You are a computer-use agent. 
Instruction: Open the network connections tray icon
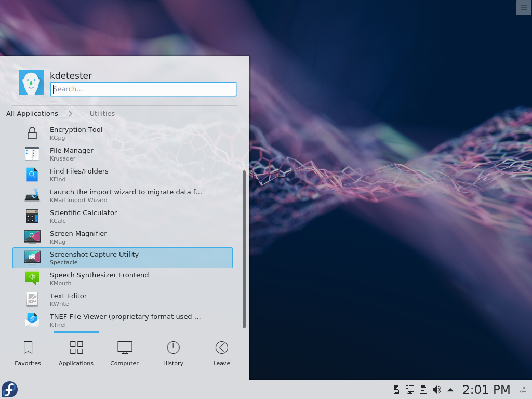[x=409, y=390]
